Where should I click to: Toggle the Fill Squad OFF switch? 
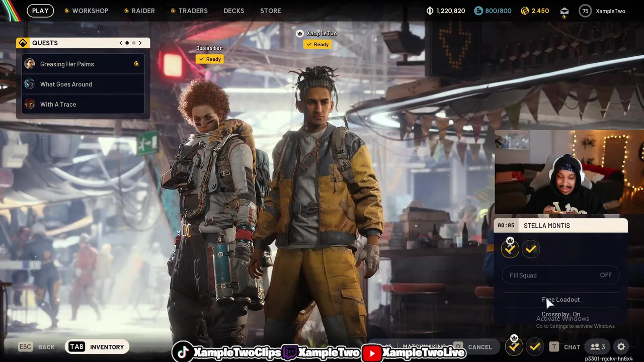[560, 275]
